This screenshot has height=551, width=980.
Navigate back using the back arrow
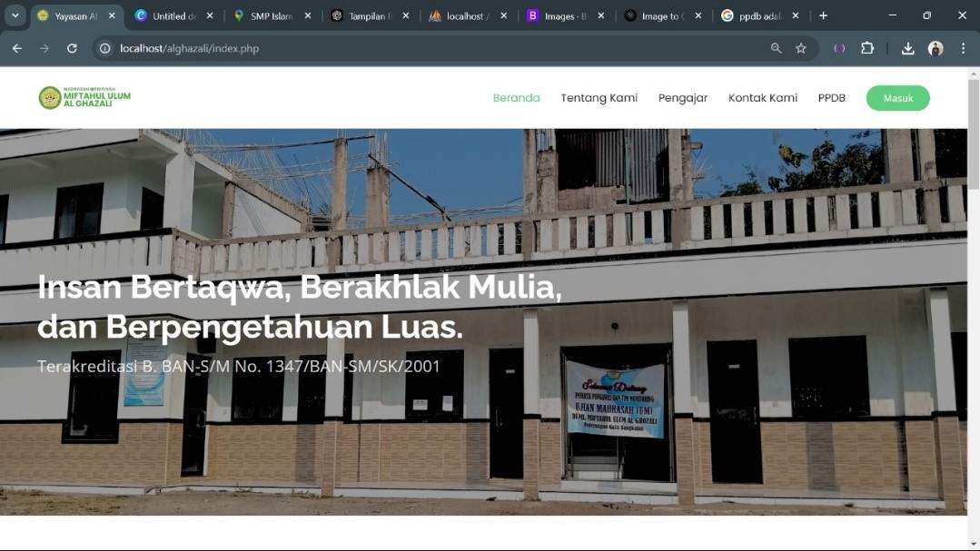[16, 48]
